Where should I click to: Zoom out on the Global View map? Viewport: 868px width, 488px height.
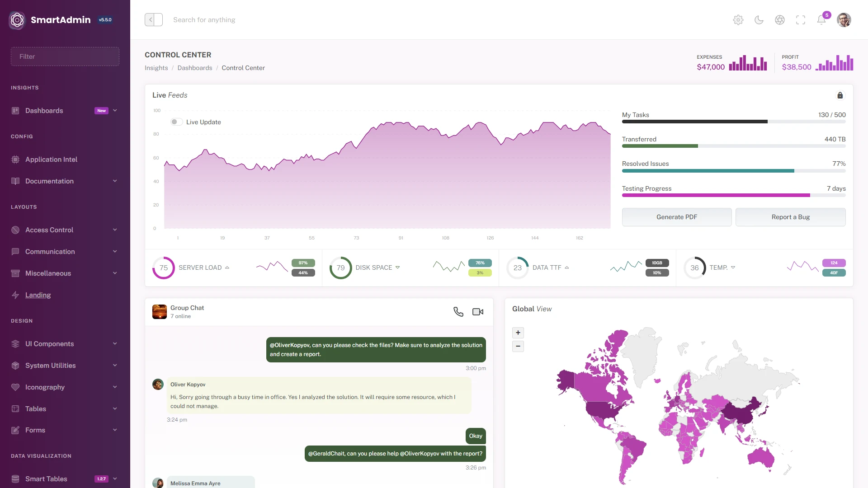coord(518,347)
